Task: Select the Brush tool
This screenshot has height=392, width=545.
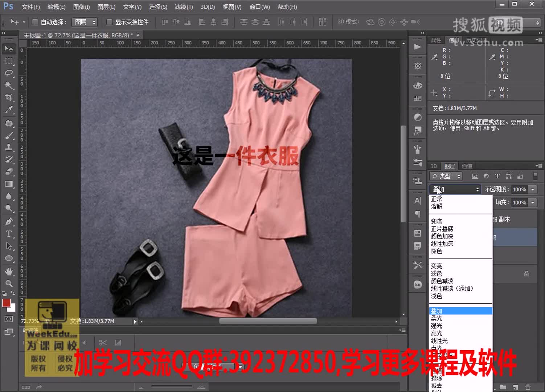Action: (x=9, y=135)
